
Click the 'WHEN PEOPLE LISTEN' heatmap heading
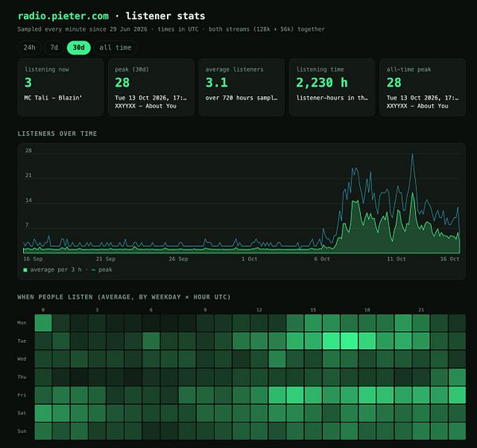(x=124, y=297)
